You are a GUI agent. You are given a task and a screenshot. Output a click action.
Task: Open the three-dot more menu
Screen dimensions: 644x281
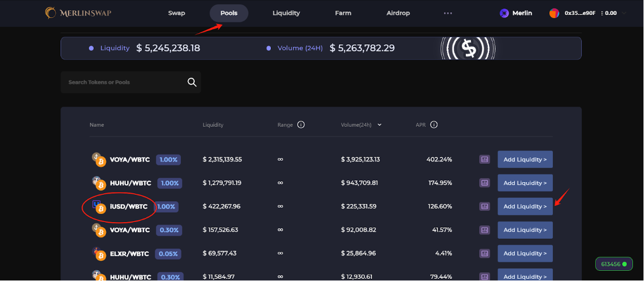click(448, 13)
